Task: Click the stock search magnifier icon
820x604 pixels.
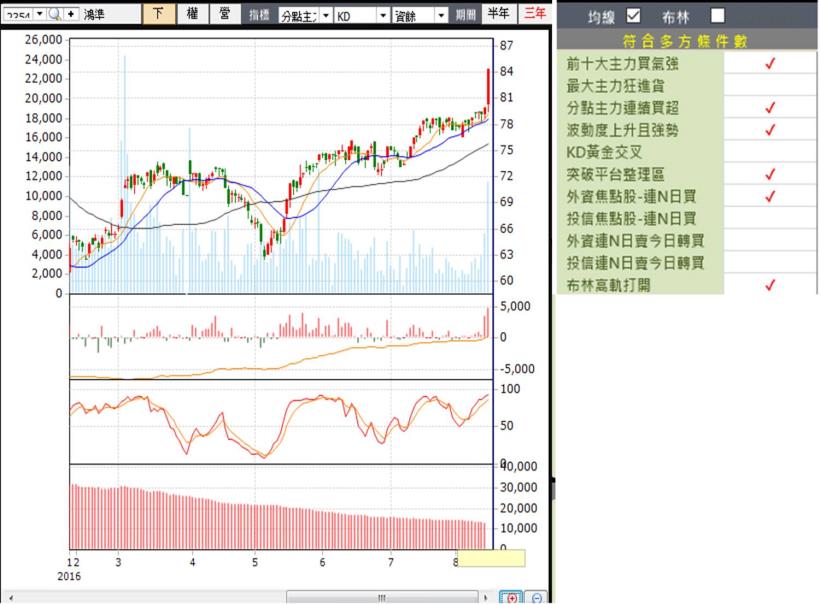Action: [56, 14]
